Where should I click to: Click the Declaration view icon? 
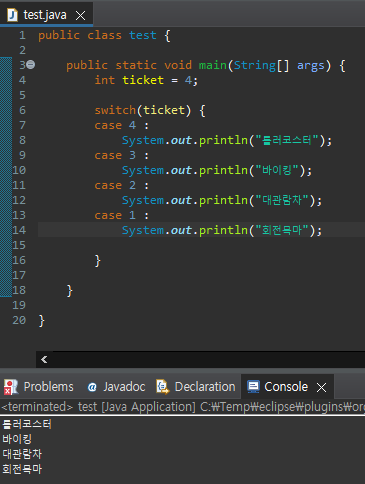click(163, 387)
